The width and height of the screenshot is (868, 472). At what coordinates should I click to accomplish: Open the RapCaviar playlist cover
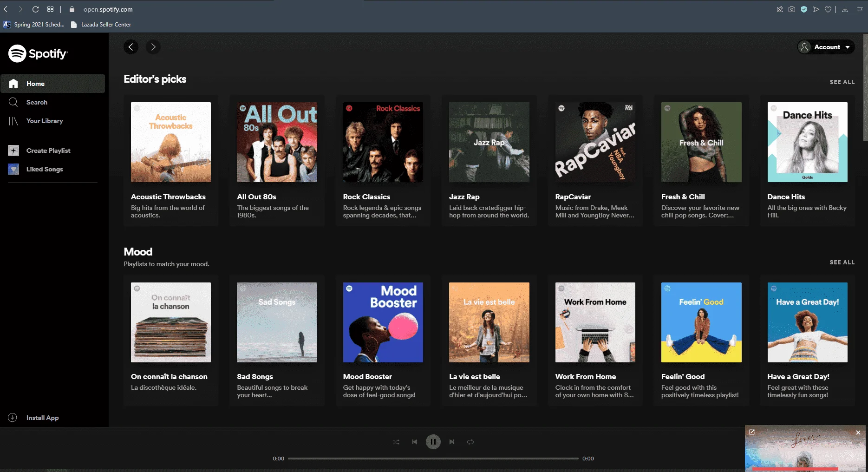point(595,142)
